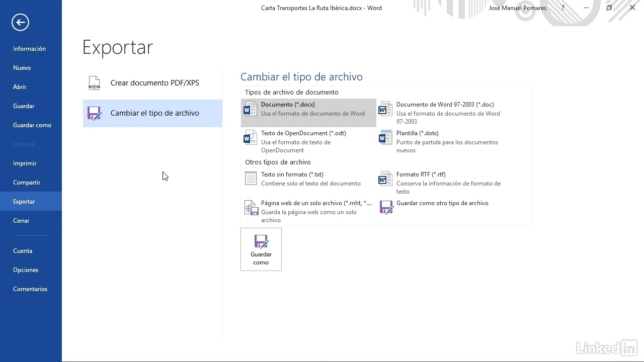
Task: Select Cambiar el tipo de archivo option
Action: coord(152,113)
